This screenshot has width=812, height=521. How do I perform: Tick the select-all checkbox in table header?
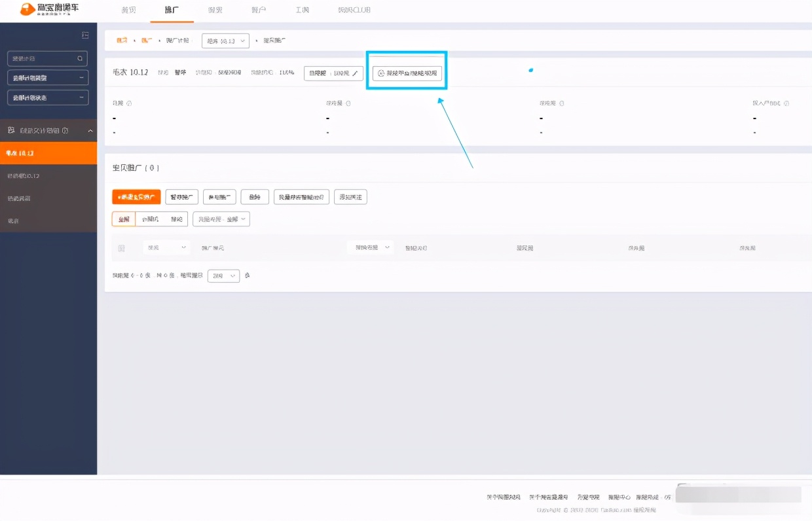(121, 248)
